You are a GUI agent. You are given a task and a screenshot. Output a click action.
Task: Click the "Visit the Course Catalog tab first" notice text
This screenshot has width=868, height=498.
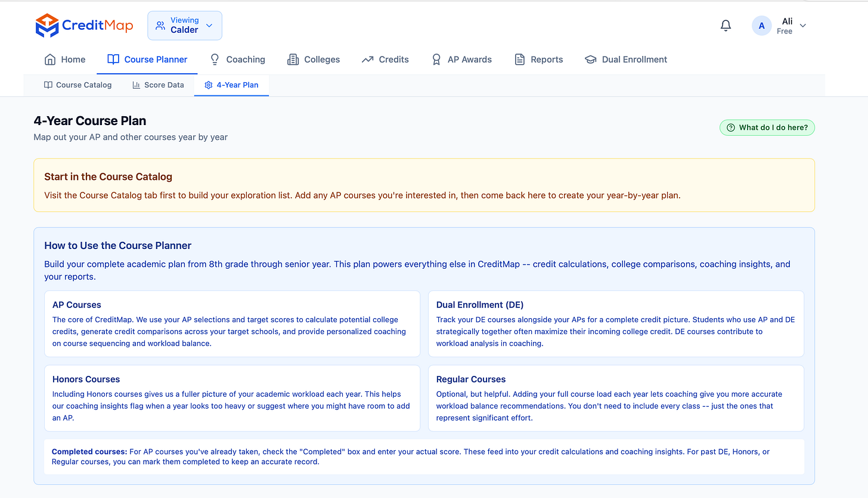coord(362,195)
